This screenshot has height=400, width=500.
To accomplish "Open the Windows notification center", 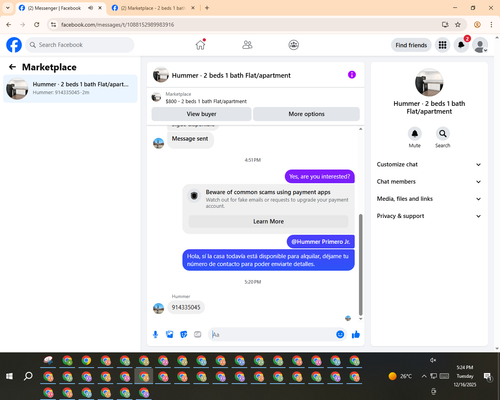I will (488, 376).
